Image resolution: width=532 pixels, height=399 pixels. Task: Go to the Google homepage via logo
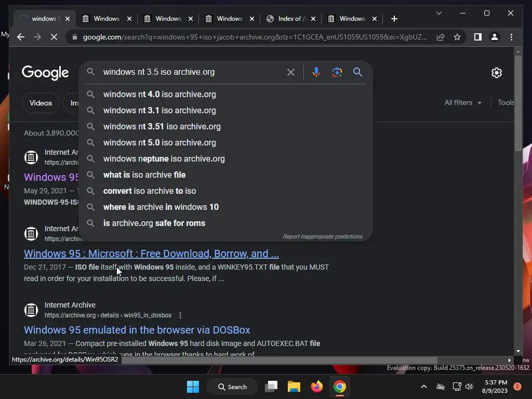[x=45, y=73]
